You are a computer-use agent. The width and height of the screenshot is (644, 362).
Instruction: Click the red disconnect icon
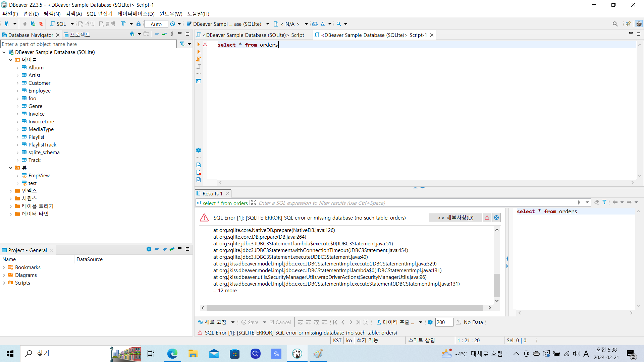pos(41,24)
